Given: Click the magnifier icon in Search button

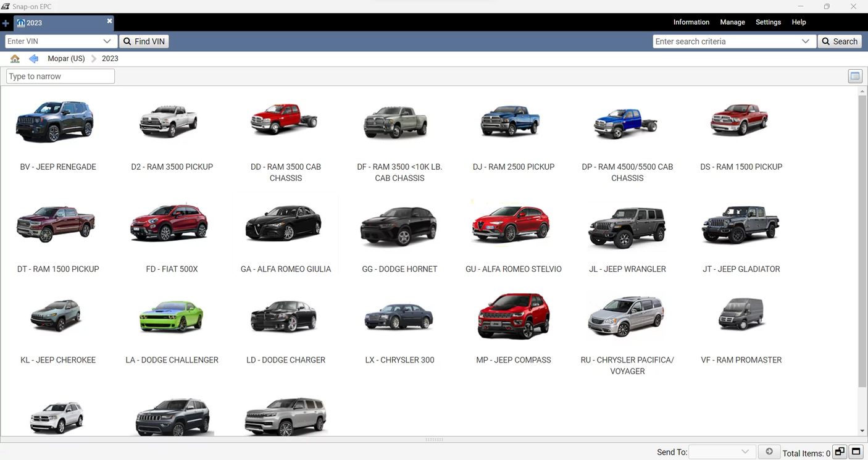Looking at the screenshot, I should pyautogui.click(x=825, y=41).
